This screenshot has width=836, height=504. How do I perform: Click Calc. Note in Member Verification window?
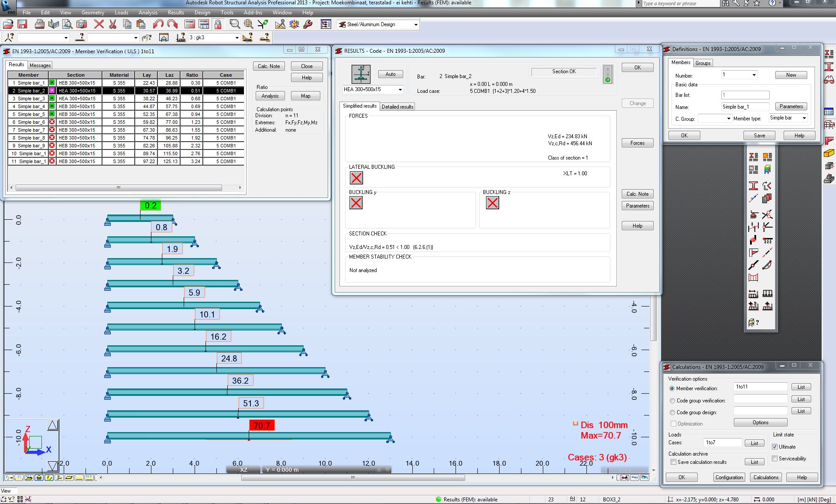[x=268, y=66]
